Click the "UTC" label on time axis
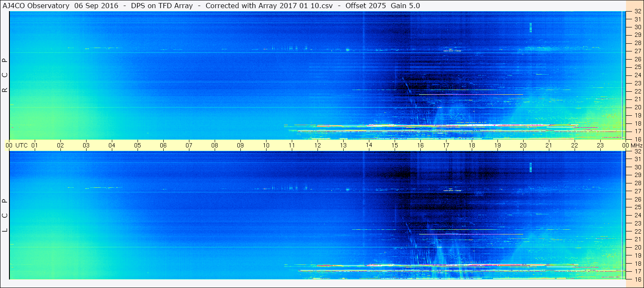This screenshot has width=644, height=288. (x=21, y=145)
